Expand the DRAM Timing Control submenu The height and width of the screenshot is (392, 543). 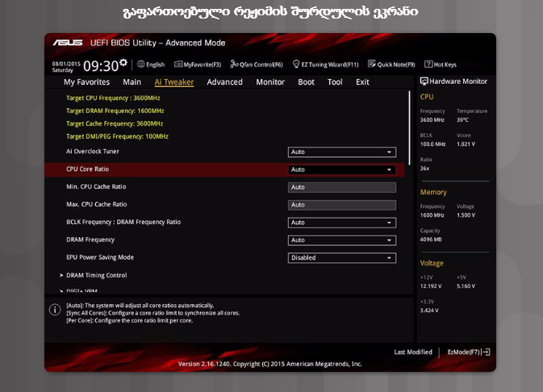tap(97, 275)
